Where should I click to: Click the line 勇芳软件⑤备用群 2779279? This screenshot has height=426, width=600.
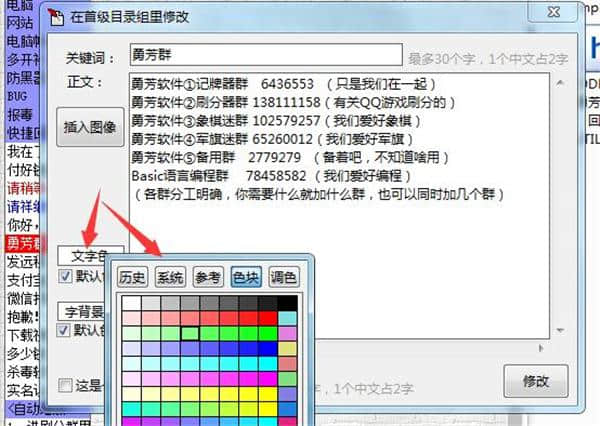290,157
